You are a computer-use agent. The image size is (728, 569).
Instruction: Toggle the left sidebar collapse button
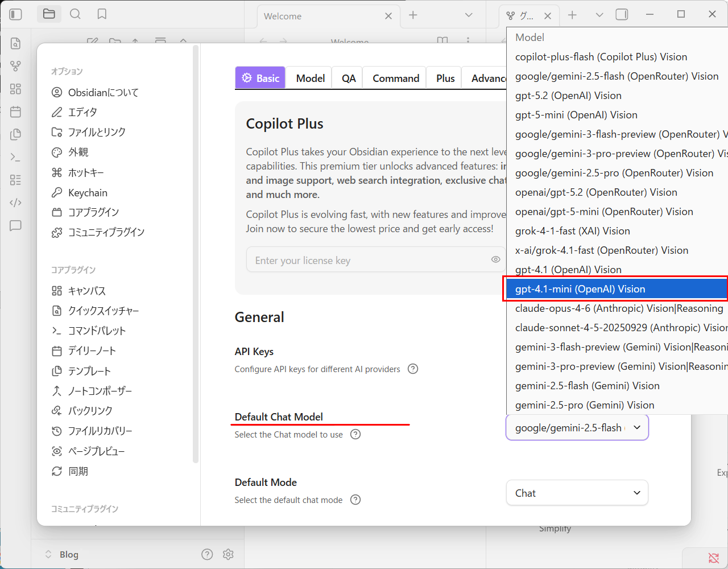point(16,14)
